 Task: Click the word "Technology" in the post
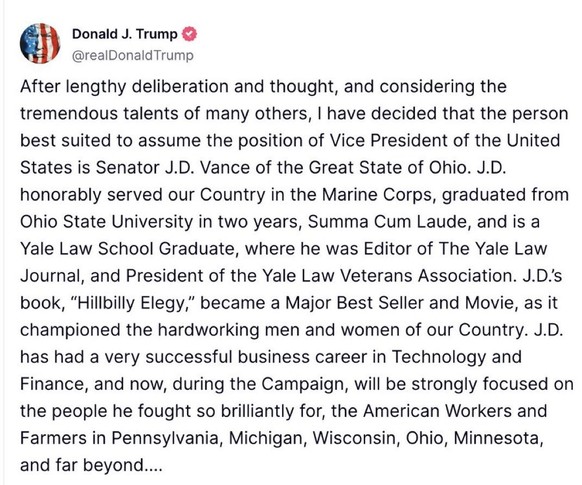pyautogui.click(x=439, y=357)
